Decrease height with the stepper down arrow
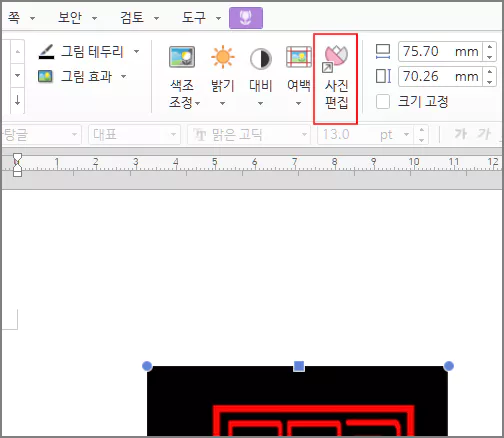The height and width of the screenshot is (438, 504). (489, 81)
